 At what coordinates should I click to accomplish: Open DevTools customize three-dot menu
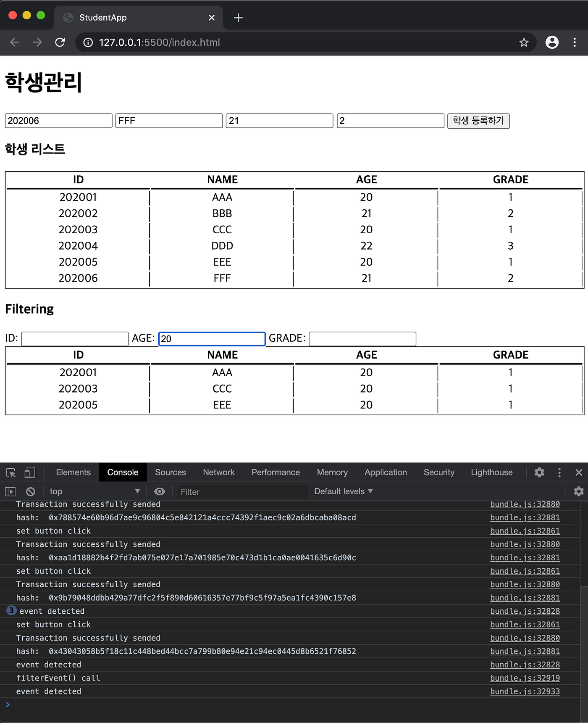559,472
